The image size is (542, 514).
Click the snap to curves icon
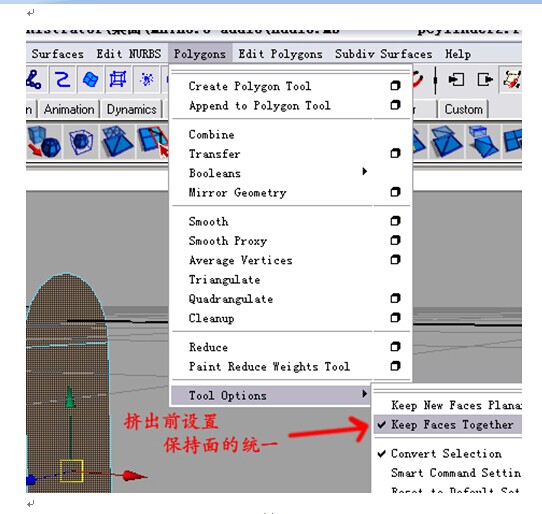tap(63, 80)
